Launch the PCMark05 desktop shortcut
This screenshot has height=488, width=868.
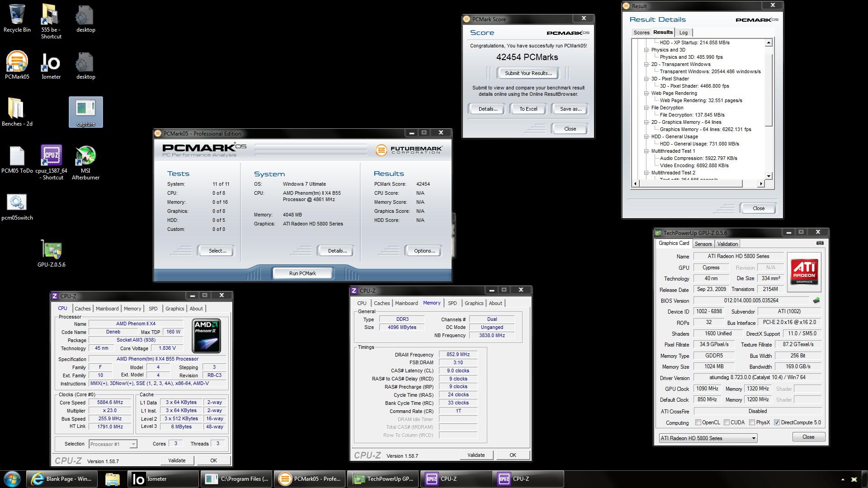click(17, 65)
